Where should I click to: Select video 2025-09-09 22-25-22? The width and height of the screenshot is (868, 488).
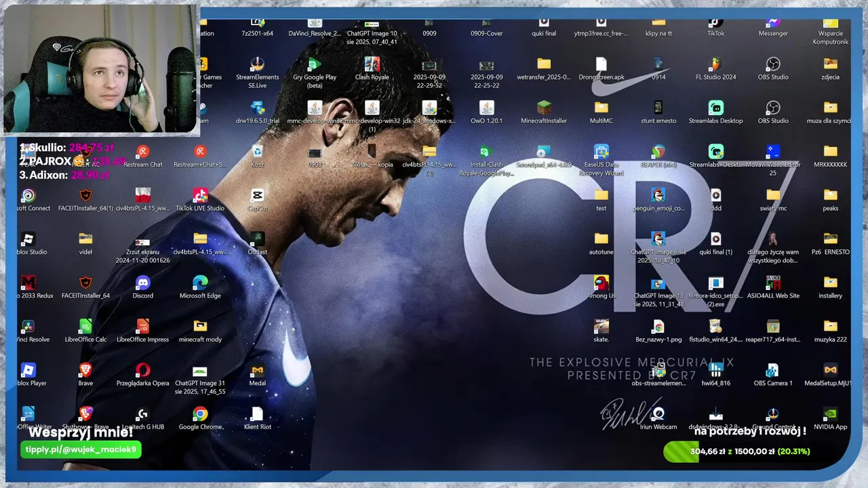point(486,73)
